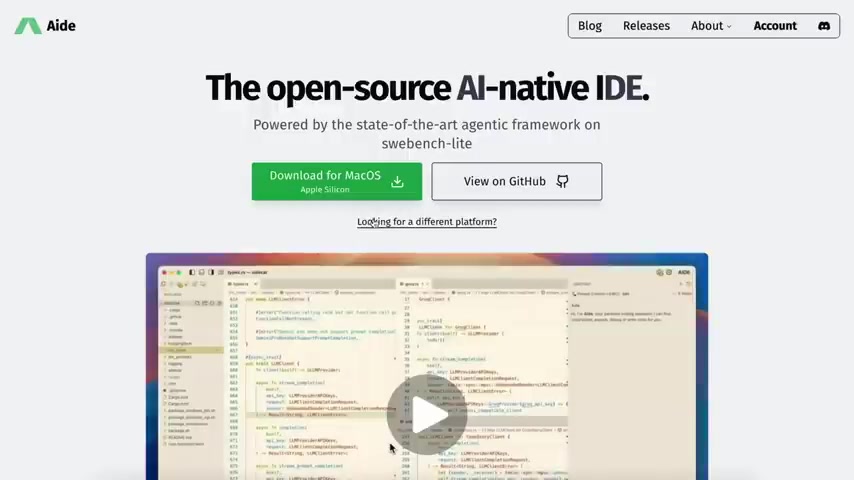Open the Blog page
The width and height of the screenshot is (854, 480).
point(589,26)
